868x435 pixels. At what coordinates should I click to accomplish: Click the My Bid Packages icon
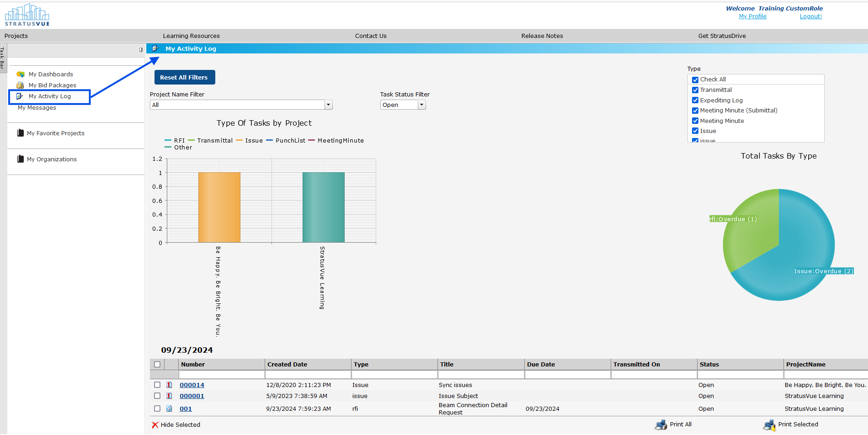[x=20, y=85]
